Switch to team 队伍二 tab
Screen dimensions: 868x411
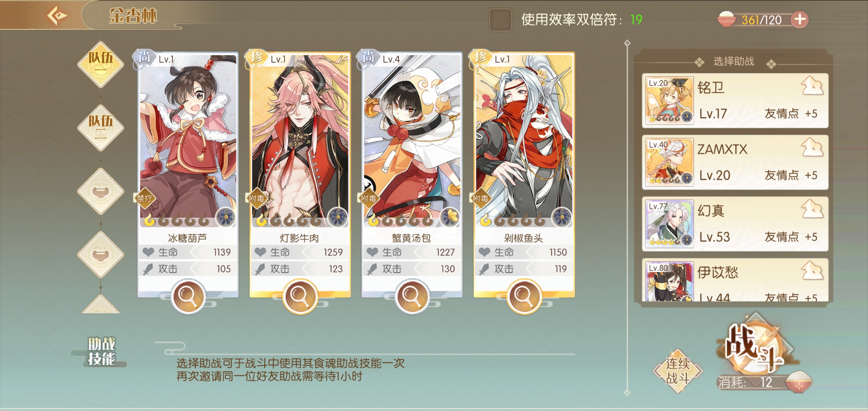pos(101,127)
